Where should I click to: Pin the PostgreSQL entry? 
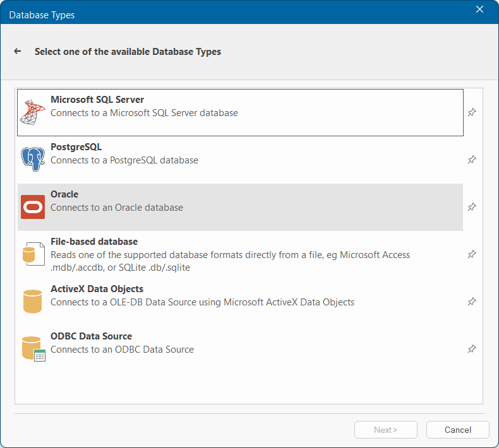472,160
